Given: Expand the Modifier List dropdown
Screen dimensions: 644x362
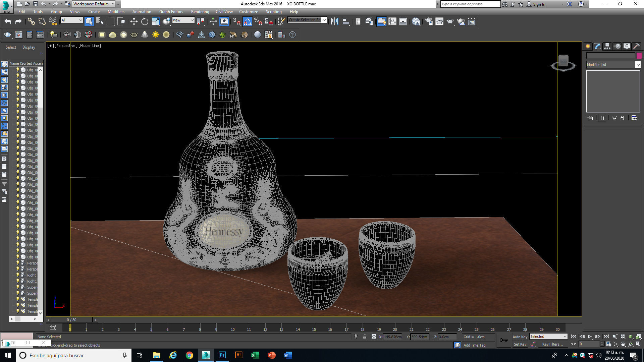Looking at the screenshot, I should click(637, 65).
